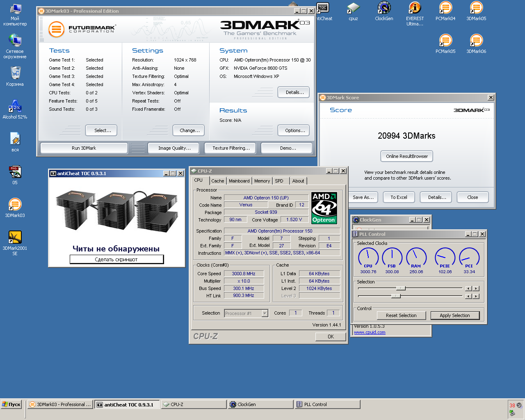This screenshot has width=525, height=420.
Task: Switch to the CPU-Z taskbar button
Action: point(193,404)
